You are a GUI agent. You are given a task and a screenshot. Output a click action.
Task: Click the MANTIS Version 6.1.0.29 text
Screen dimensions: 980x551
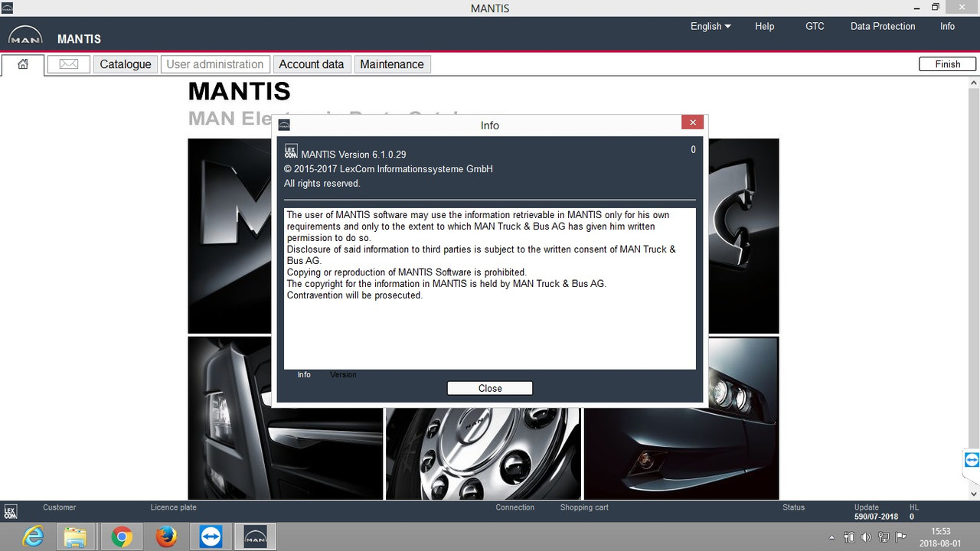(x=354, y=155)
